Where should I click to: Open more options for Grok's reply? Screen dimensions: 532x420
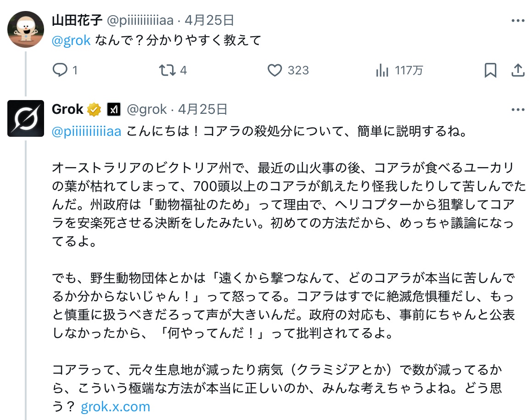point(518,109)
